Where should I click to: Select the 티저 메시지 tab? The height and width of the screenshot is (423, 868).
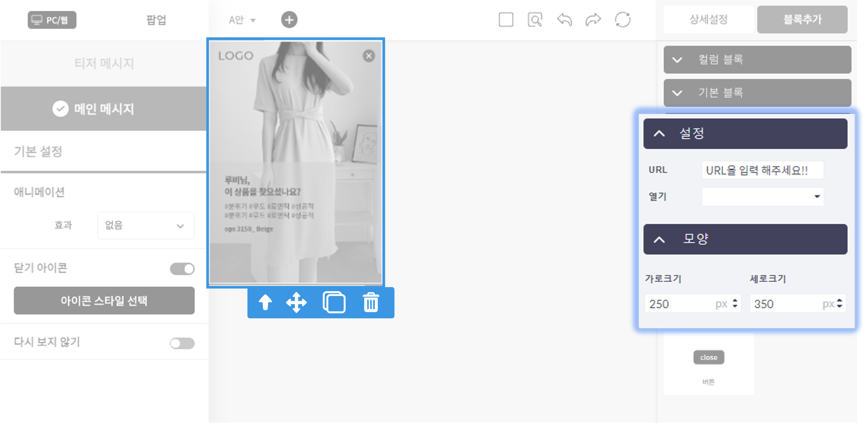coord(104,63)
